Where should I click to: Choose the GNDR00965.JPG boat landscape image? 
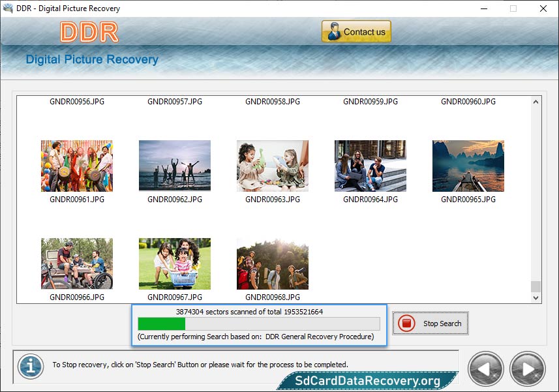(x=468, y=166)
